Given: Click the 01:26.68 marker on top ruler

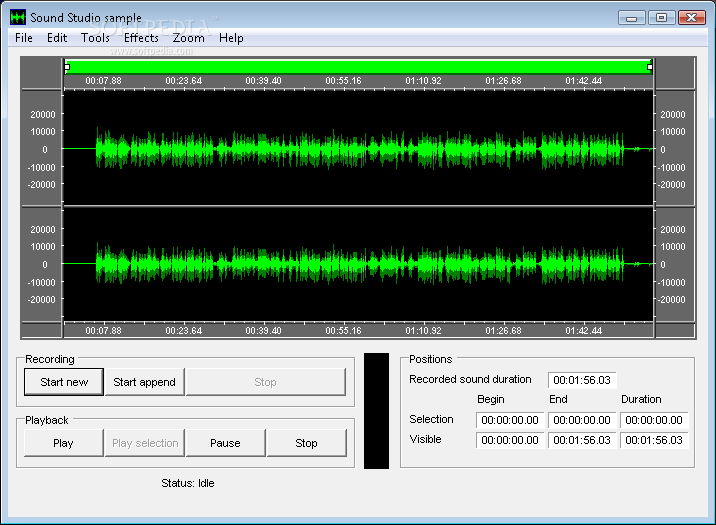Looking at the screenshot, I should click(x=503, y=81).
